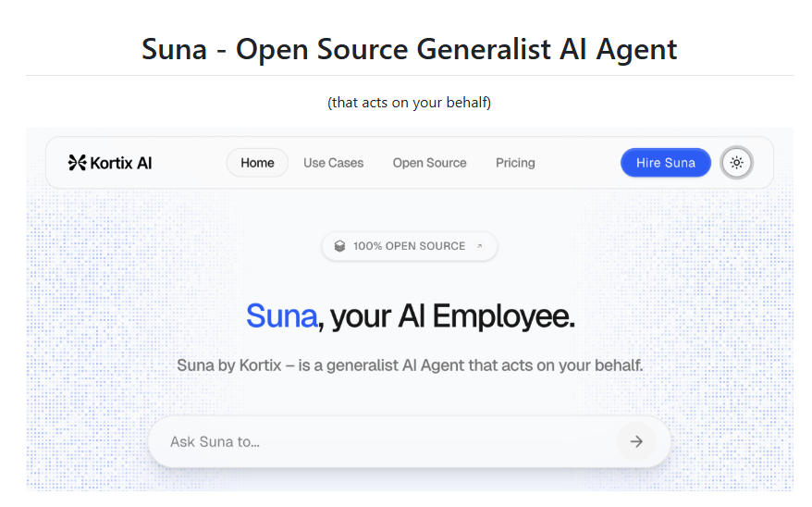Image resolution: width=812 pixels, height=507 pixels.
Task: Click the Kortix AI logo icon
Action: click(x=77, y=163)
